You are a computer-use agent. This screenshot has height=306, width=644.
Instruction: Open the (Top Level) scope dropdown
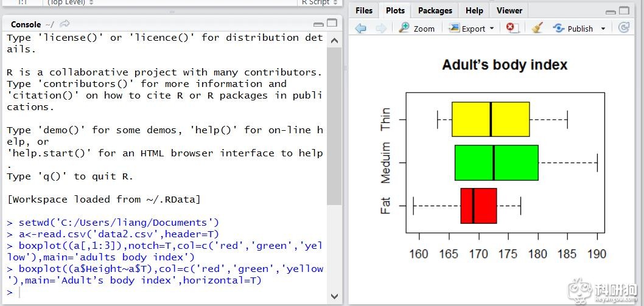(x=70, y=2)
